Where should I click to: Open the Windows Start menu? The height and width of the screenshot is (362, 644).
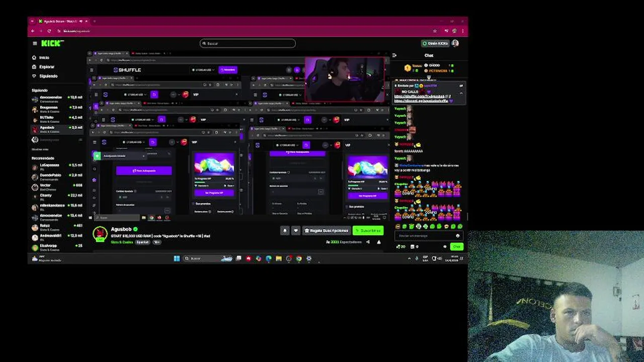tap(177, 258)
